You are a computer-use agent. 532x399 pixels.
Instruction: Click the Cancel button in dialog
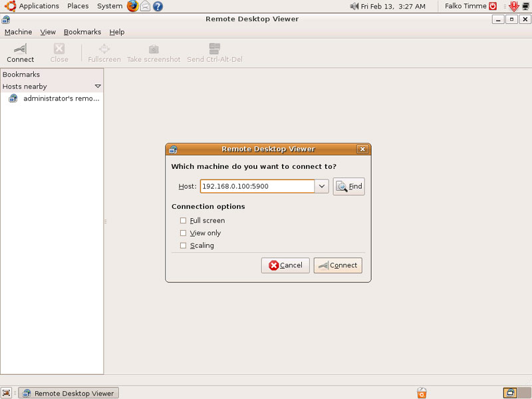click(285, 265)
